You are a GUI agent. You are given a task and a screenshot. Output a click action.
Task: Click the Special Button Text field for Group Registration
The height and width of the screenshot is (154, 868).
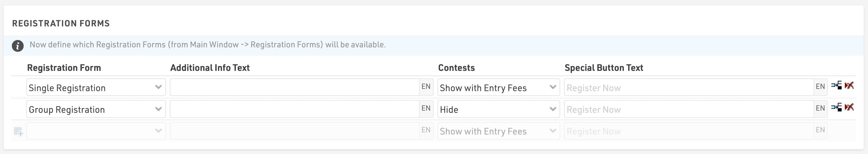(689, 109)
